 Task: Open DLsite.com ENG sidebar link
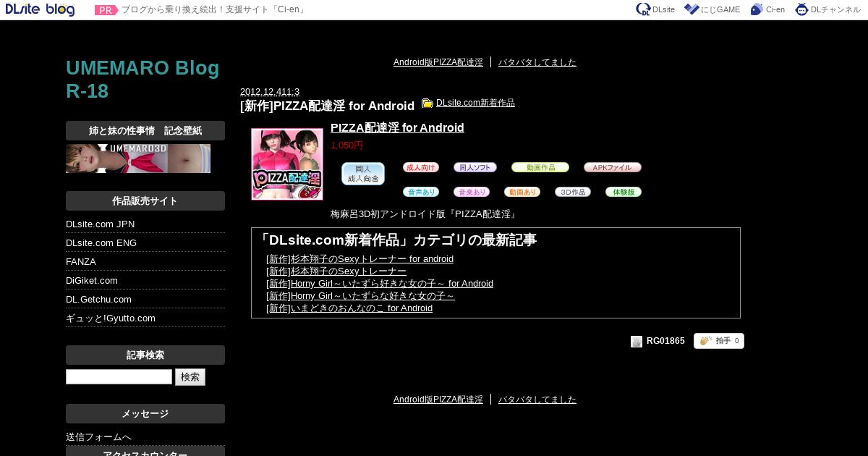(x=101, y=243)
